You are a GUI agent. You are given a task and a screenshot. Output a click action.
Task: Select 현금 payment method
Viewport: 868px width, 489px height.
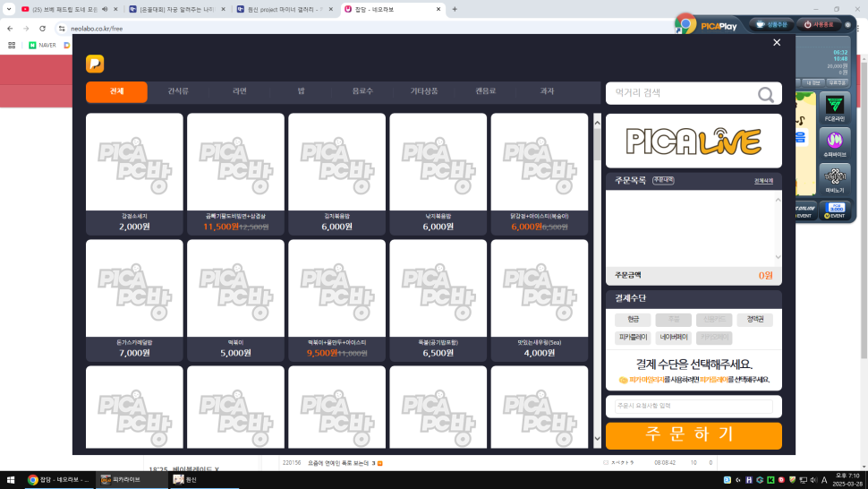click(x=633, y=320)
